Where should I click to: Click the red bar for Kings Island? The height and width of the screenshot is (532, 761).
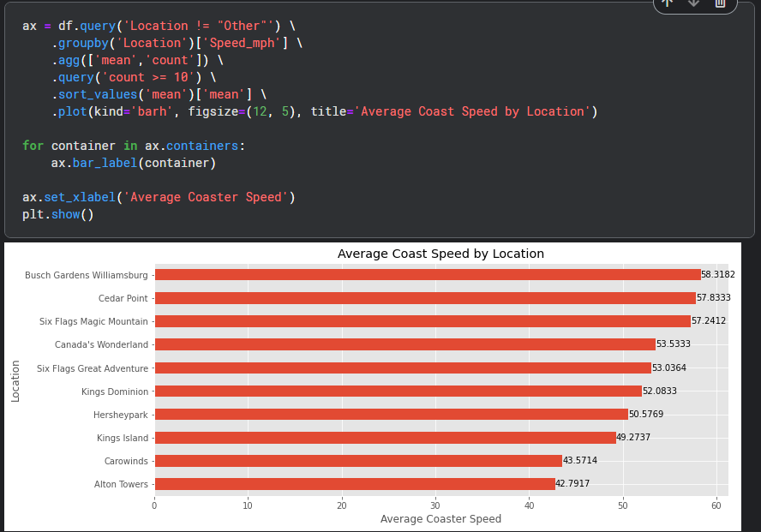click(x=386, y=438)
